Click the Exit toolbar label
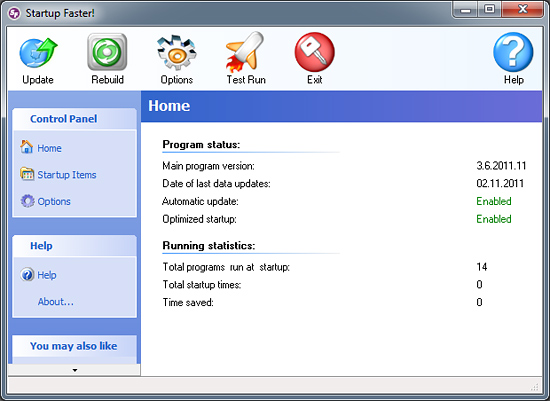The image size is (550, 401). (x=315, y=80)
